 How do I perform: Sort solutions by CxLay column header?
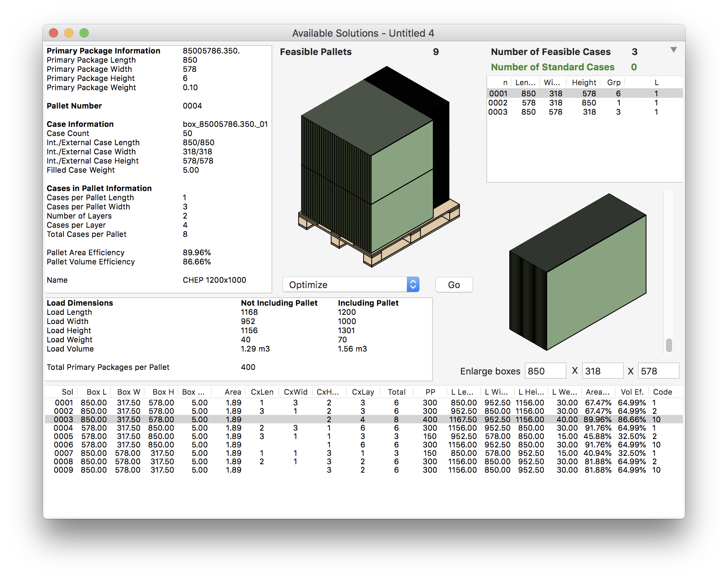point(363,392)
